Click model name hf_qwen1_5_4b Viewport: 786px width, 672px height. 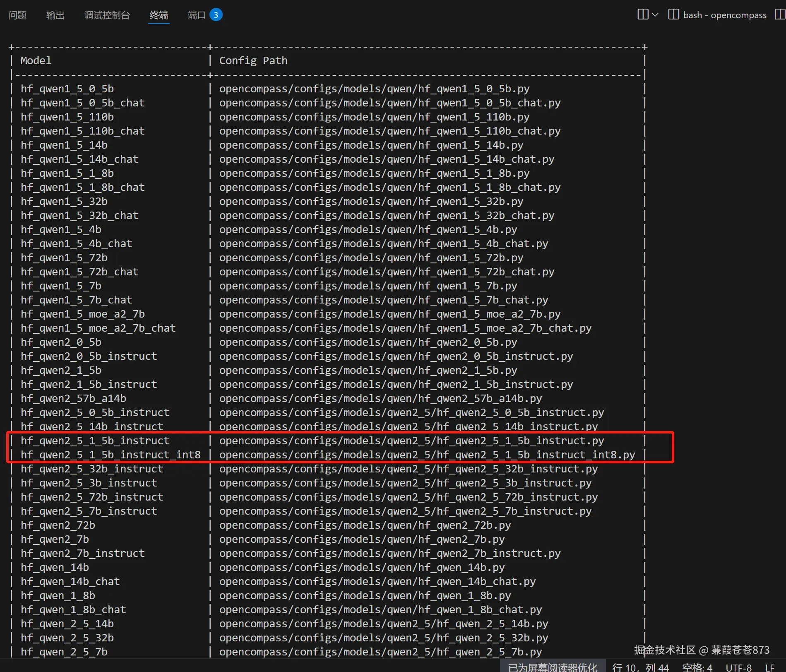(61, 229)
